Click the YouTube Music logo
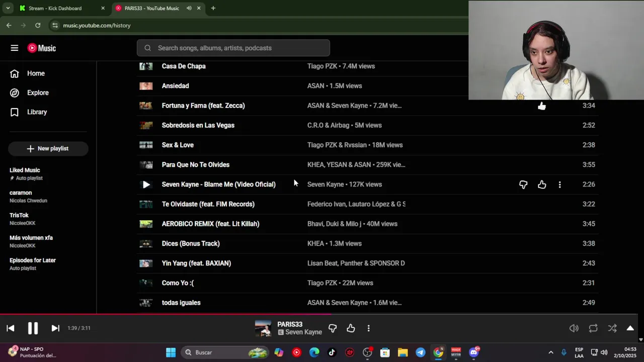Screen dimensions: 644x362 point(42,48)
